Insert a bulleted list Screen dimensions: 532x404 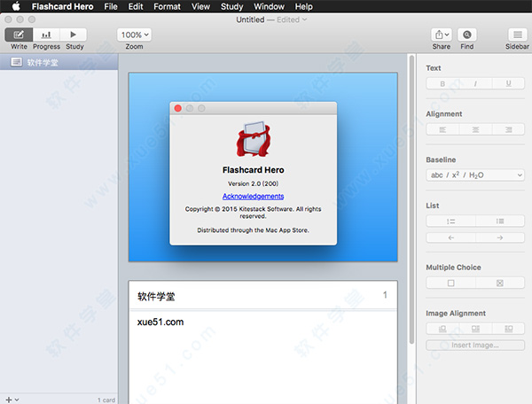pyautogui.click(x=500, y=221)
